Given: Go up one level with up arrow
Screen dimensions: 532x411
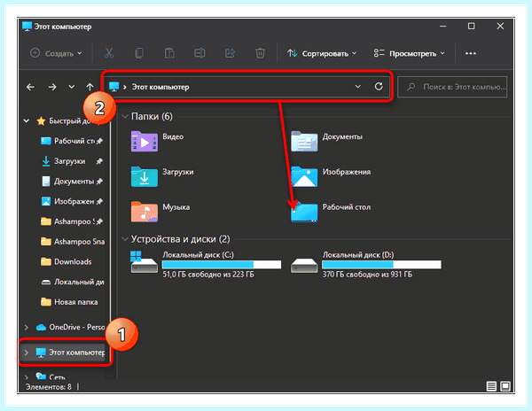Looking at the screenshot, I should coord(90,87).
